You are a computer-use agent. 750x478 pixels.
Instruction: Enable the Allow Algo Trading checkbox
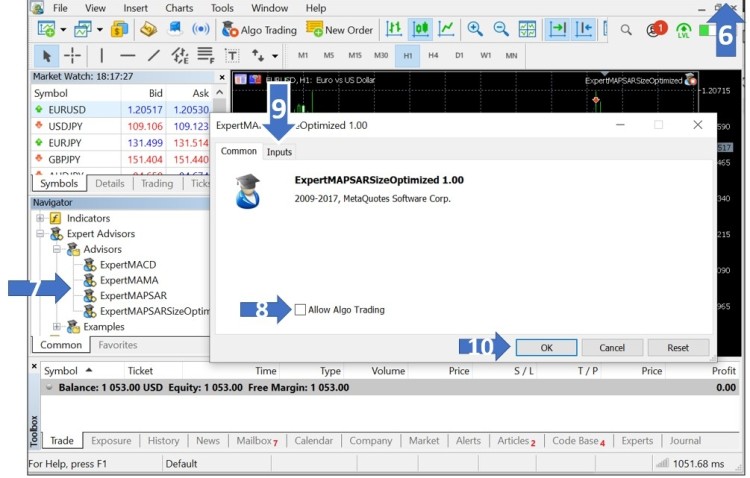301,310
